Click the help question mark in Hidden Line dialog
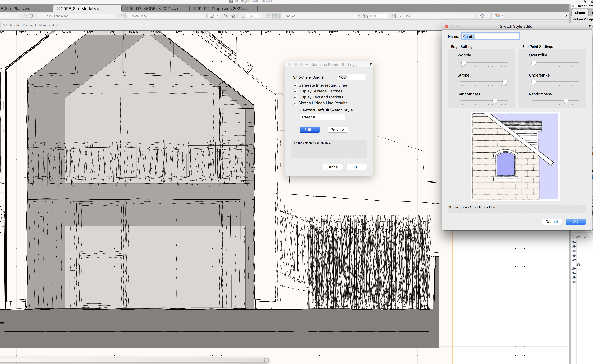593x364 pixels. click(370, 65)
